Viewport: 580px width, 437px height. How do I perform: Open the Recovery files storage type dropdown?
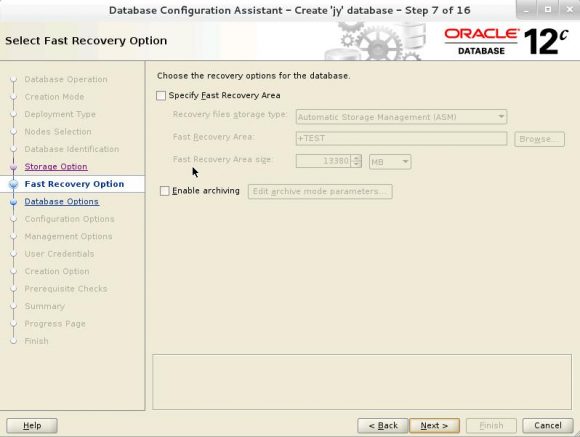click(401, 117)
